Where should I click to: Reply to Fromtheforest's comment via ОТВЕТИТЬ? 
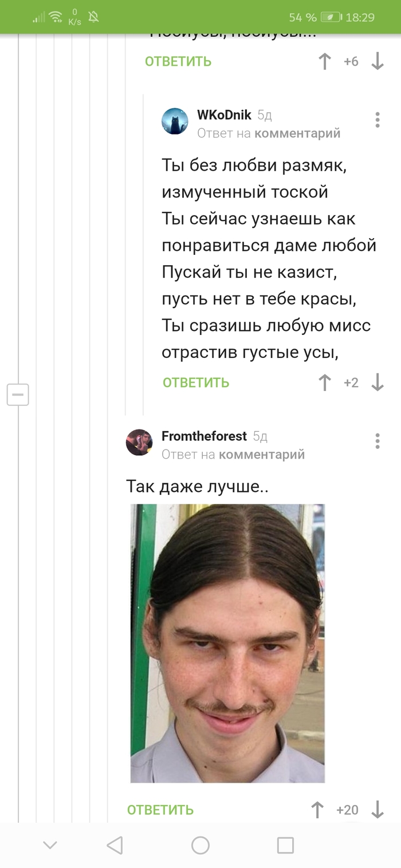click(x=160, y=810)
